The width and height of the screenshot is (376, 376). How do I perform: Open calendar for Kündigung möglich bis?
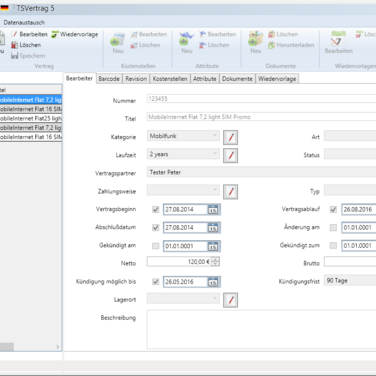213,282
